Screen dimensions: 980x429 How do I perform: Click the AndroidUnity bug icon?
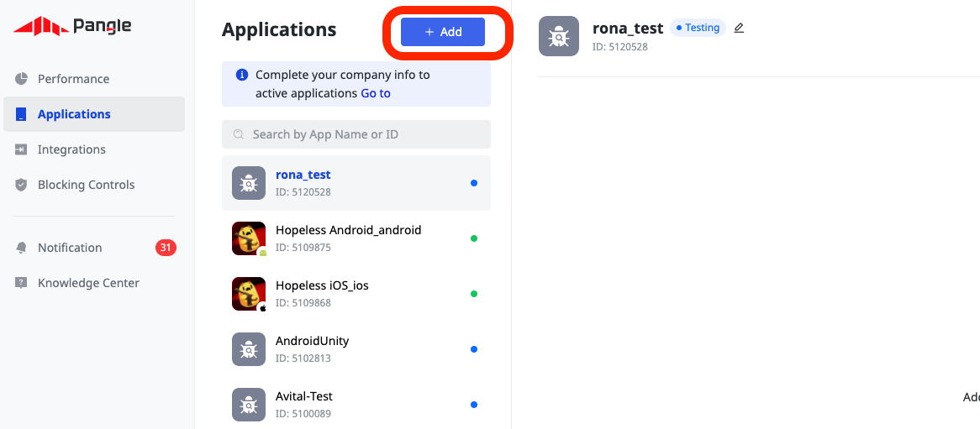[248, 349]
